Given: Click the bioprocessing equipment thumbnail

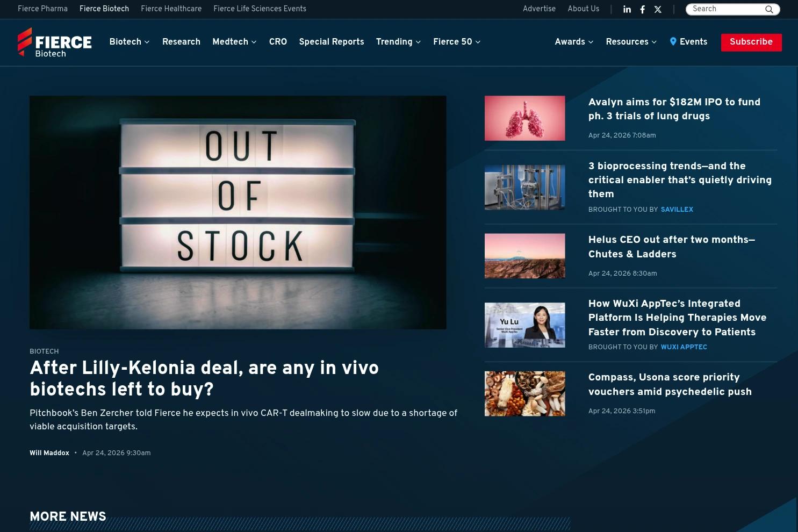Looking at the screenshot, I should (524, 187).
